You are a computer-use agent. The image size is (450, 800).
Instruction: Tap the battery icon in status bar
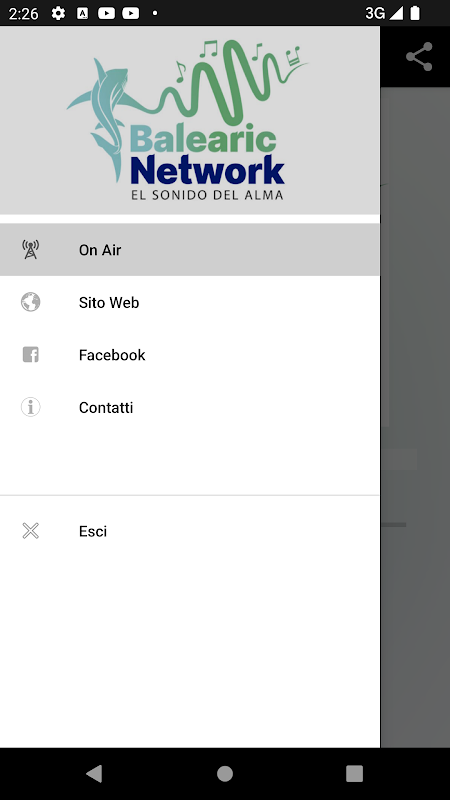(415, 13)
